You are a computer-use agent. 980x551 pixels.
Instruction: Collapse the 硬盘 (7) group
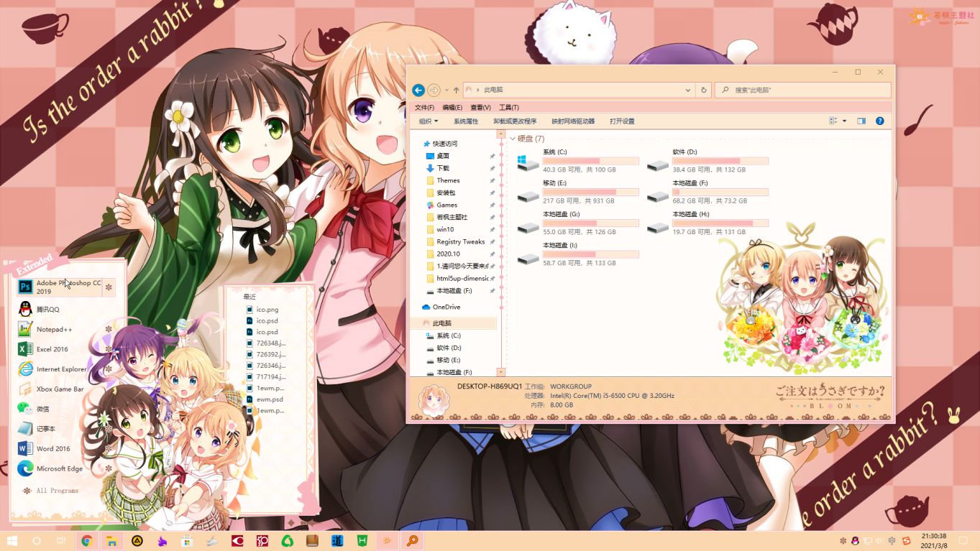513,139
